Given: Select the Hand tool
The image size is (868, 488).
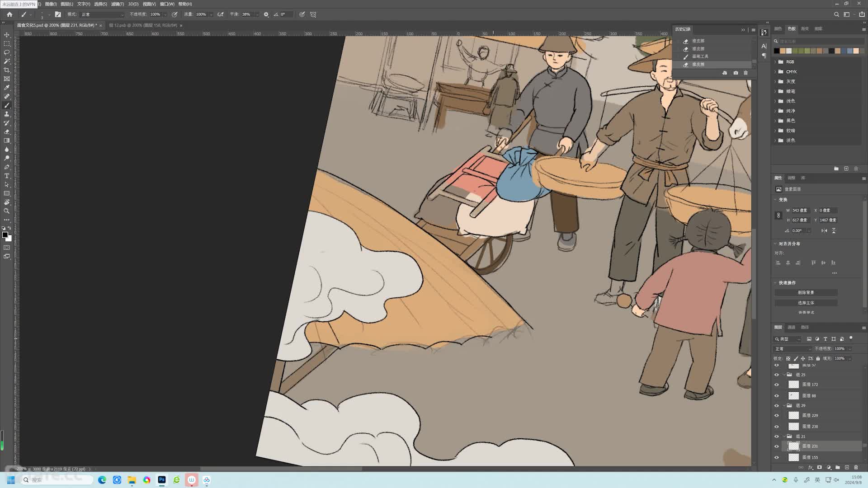Looking at the screenshot, I should tap(7, 202).
